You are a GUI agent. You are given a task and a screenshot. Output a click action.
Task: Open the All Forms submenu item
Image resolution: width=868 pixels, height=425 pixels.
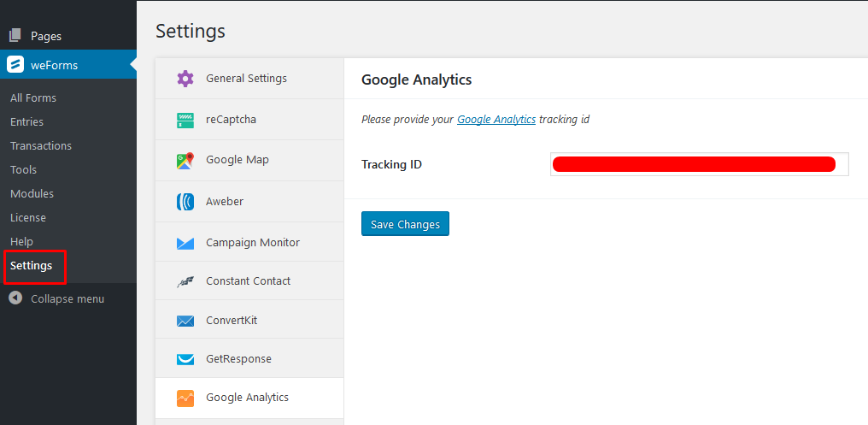click(33, 98)
